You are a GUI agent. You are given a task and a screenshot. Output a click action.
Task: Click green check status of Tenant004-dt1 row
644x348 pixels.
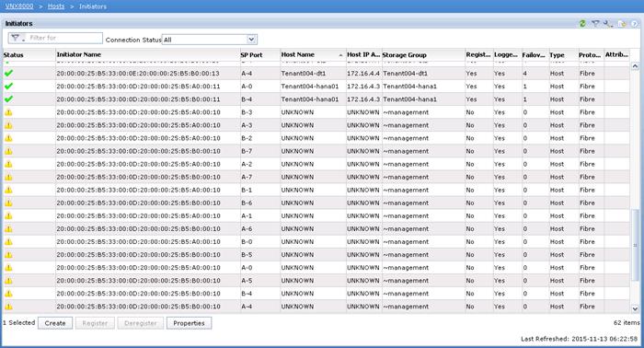(x=8, y=73)
